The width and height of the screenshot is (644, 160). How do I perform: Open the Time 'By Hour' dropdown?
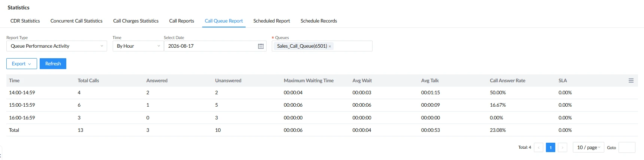(138, 46)
